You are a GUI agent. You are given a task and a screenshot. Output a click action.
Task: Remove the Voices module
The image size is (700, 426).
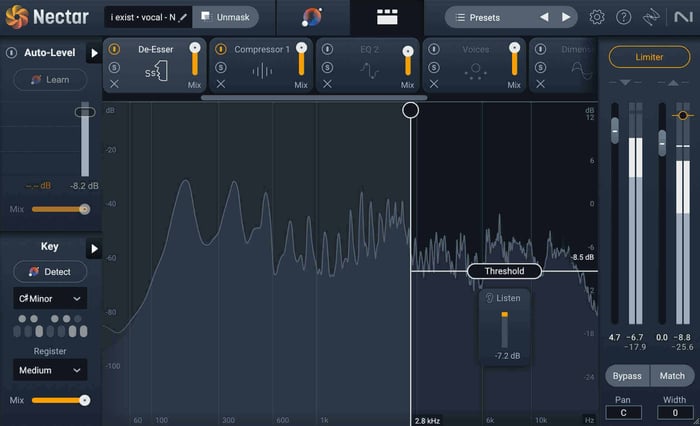434,84
